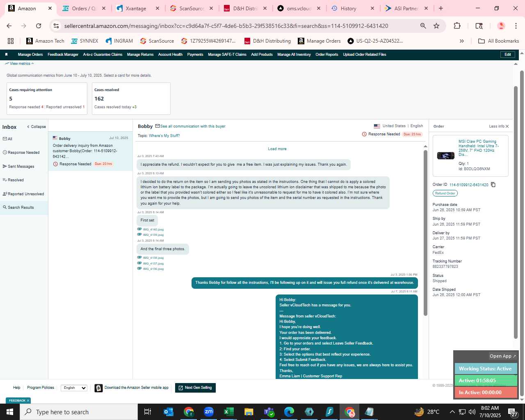Show hidden system tray icons
The width and height of the screenshot is (525, 420).
click(x=452, y=412)
